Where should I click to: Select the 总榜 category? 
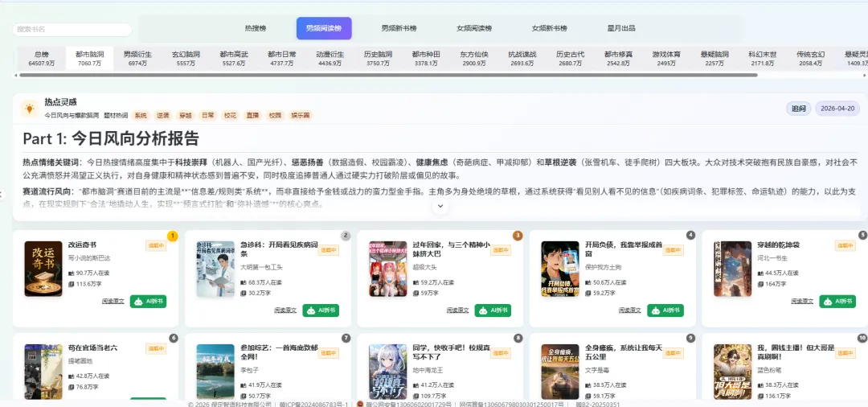[42, 58]
